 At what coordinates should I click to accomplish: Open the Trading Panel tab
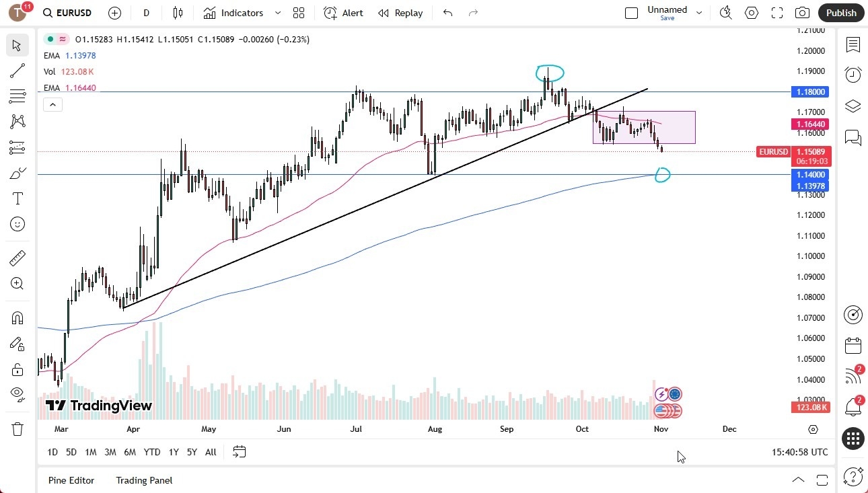143,480
